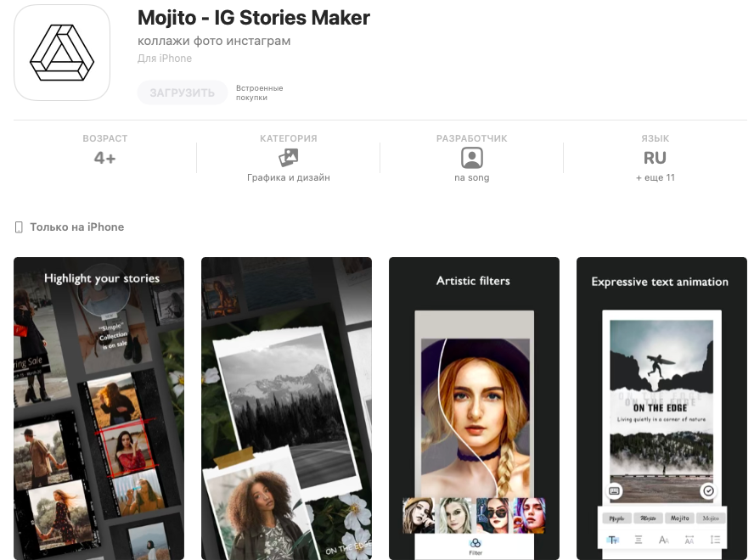Open the Графика и дизайн category icon
Viewport: 754px width, 560px height.
pyautogui.click(x=289, y=158)
